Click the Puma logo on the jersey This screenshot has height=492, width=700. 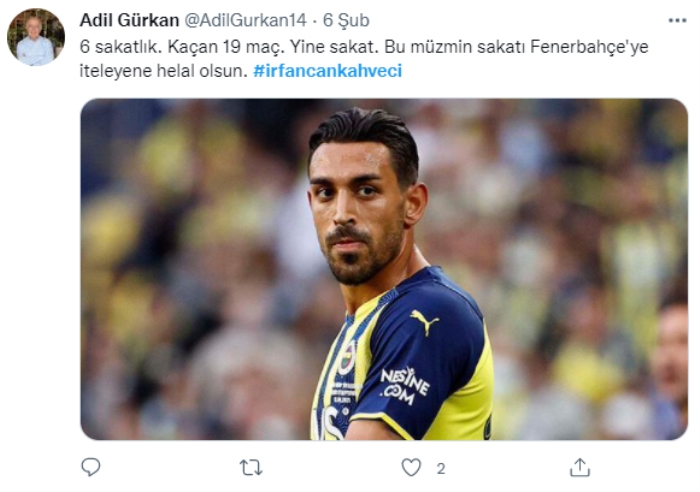[x=425, y=322]
